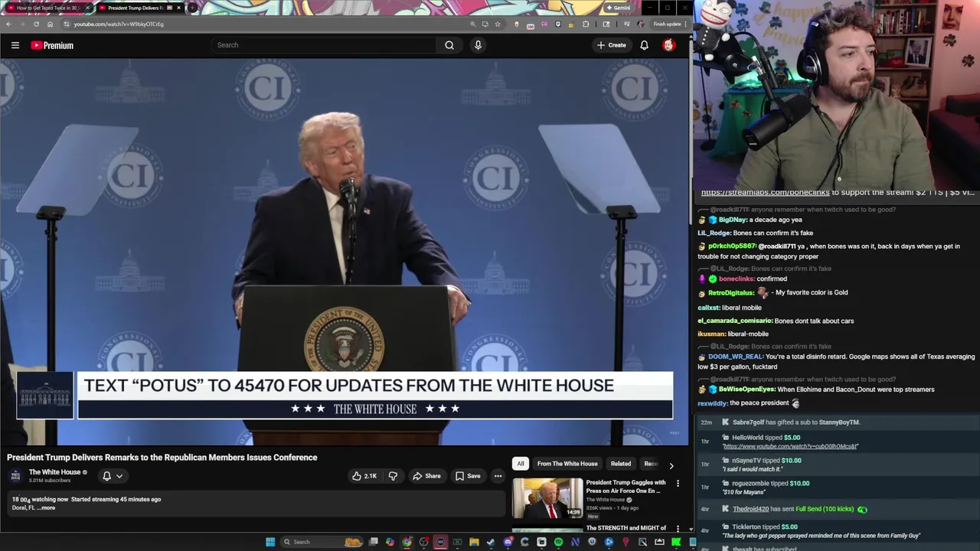The image size is (980, 551).
Task: Click BigDNay username in chat
Action: (x=732, y=220)
